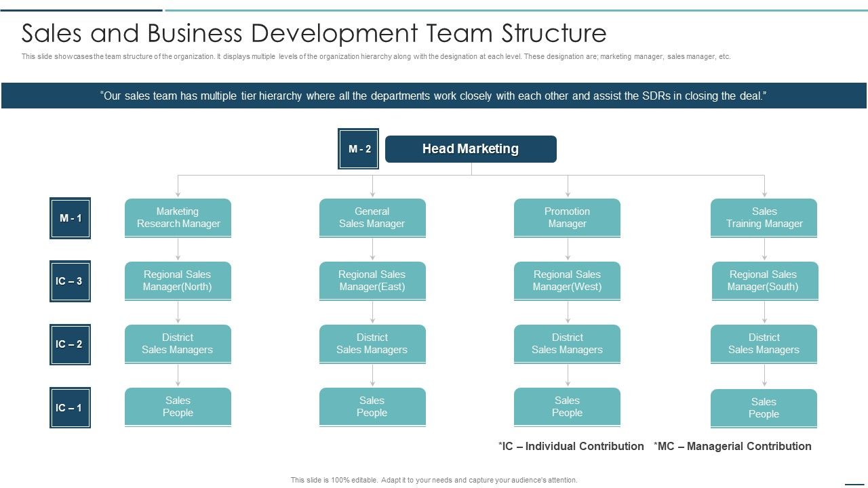Click Regional Sales Manager(South) box
Screen dimensions: 868x488
tap(765, 281)
